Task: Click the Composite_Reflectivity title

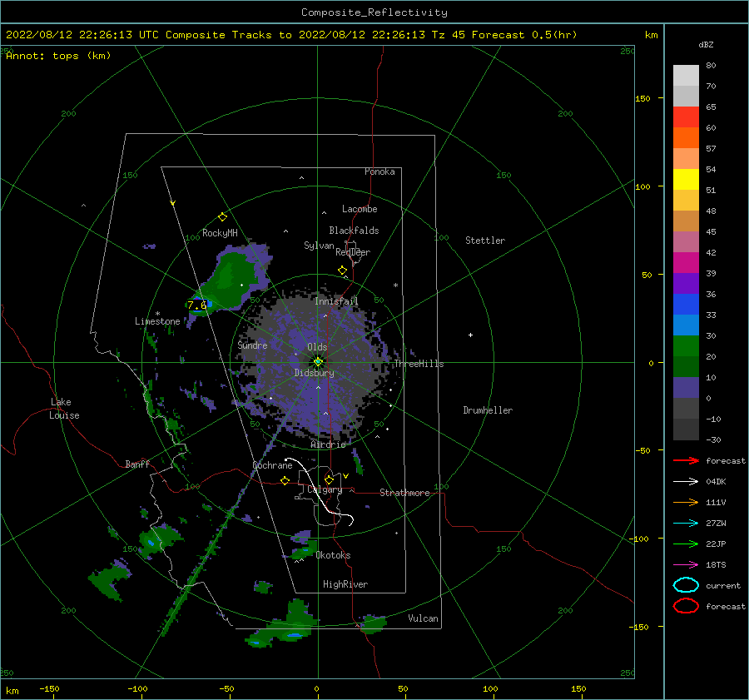Action: pos(374,12)
